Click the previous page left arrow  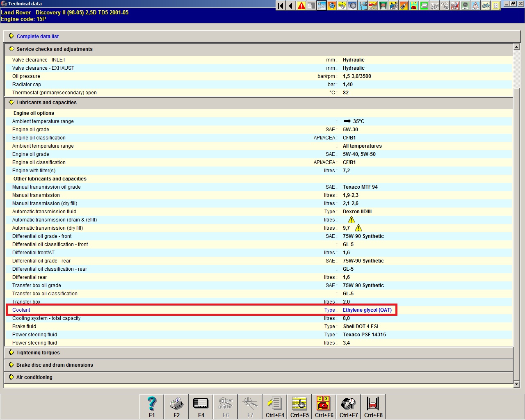pos(291,6)
